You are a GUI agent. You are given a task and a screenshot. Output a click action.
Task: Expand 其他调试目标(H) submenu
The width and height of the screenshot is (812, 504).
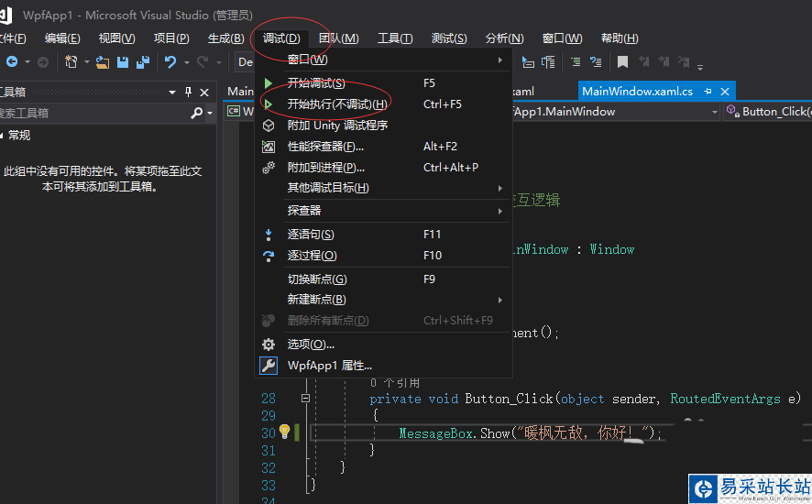[x=383, y=188]
